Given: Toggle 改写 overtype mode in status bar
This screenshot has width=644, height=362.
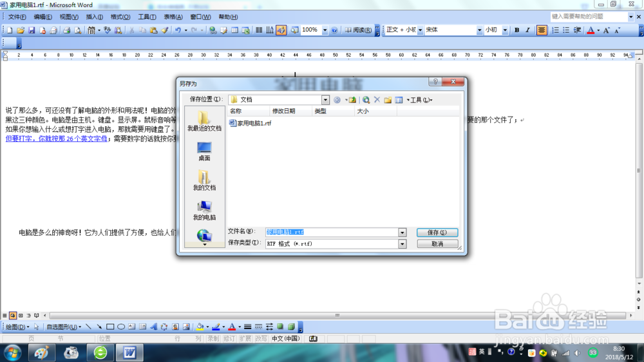Looking at the screenshot, I should (x=261, y=339).
